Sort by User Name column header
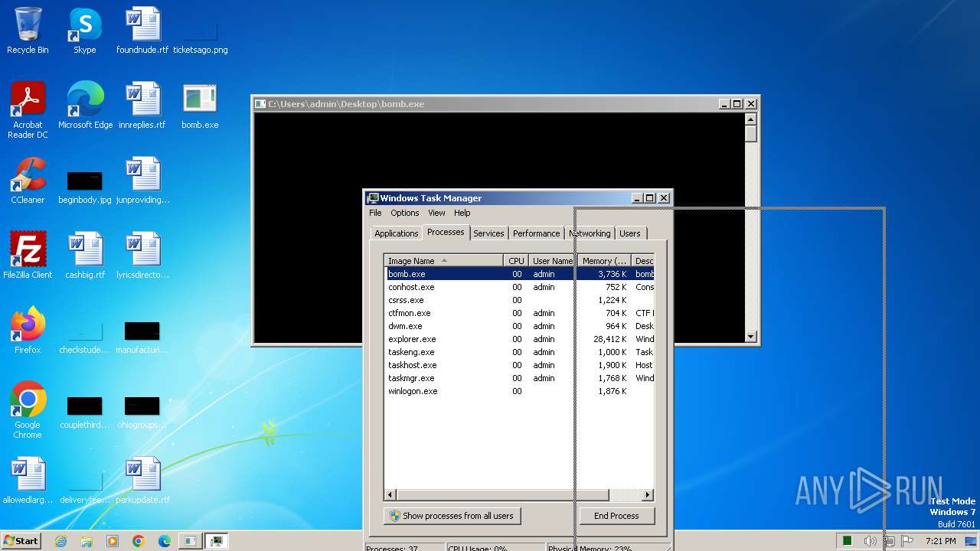Image resolution: width=980 pixels, height=551 pixels. (552, 261)
